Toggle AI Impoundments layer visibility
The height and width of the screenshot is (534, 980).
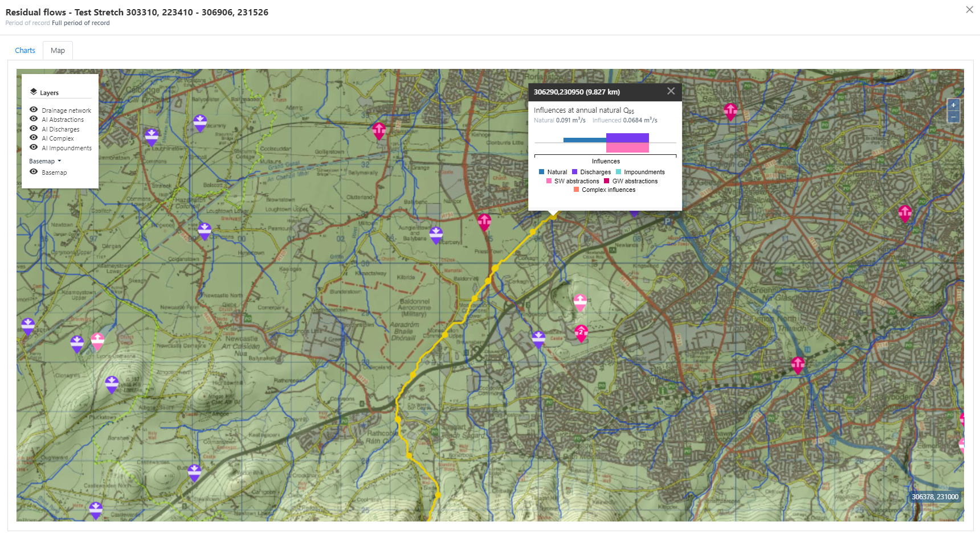pyautogui.click(x=34, y=147)
